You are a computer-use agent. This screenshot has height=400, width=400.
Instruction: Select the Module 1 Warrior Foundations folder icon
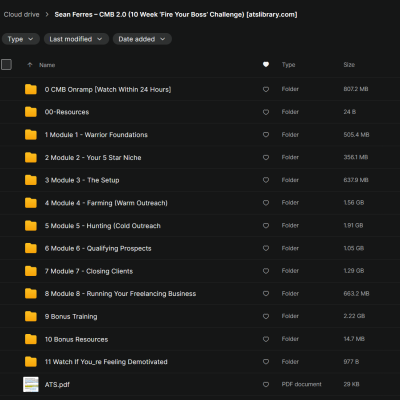click(31, 135)
